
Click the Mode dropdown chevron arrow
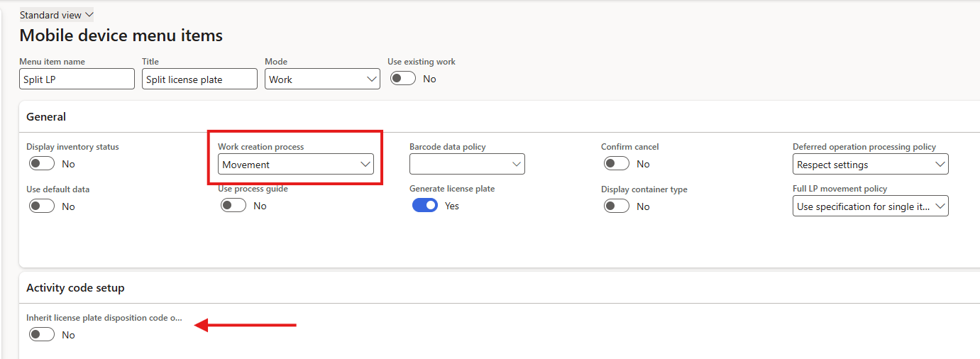(372, 79)
